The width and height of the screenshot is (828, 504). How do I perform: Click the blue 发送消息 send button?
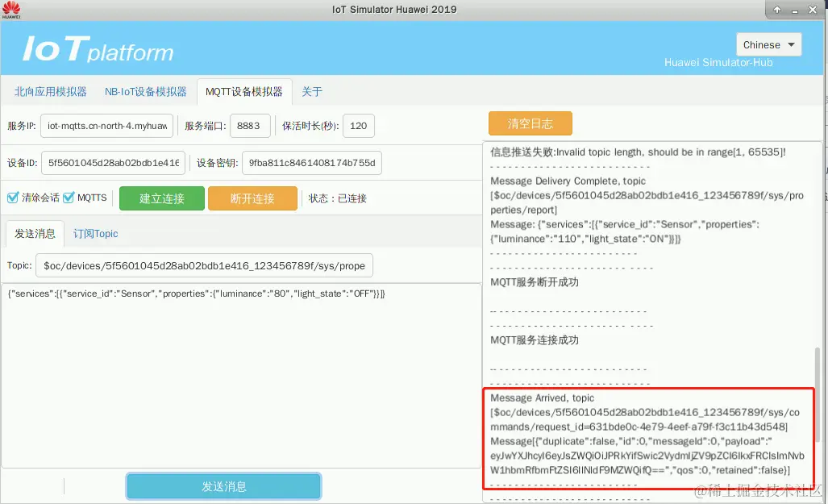tap(223, 486)
